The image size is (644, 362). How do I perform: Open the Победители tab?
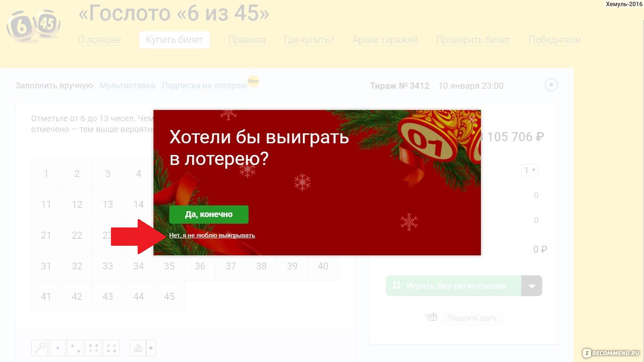coord(555,40)
